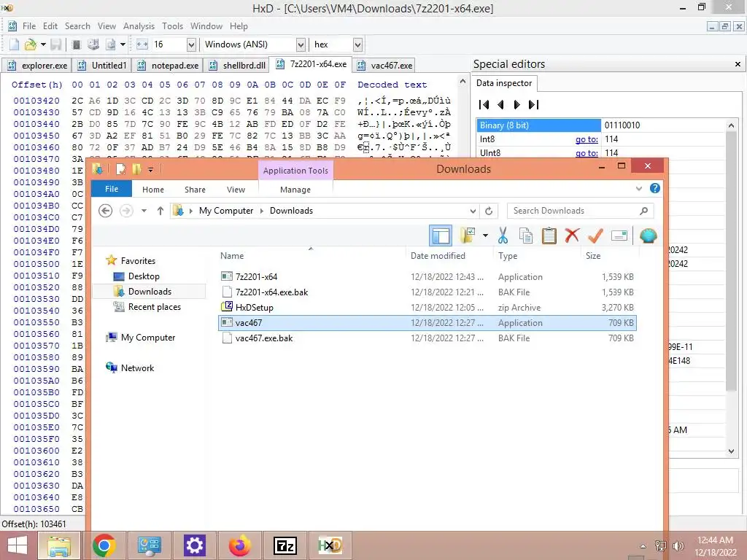Click the folder options icon in Downloads toolbar

468,236
